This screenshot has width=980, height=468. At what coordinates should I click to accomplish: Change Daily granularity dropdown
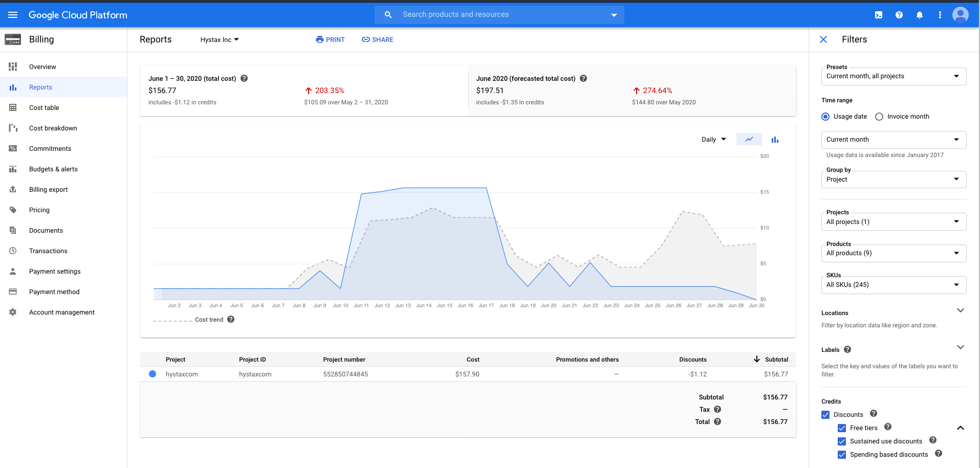[x=714, y=139]
